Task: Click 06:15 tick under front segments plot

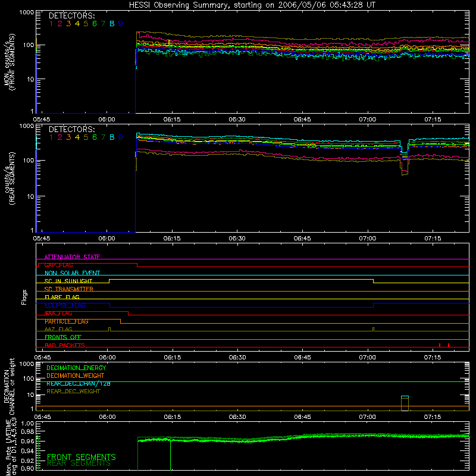Action: 172,120
